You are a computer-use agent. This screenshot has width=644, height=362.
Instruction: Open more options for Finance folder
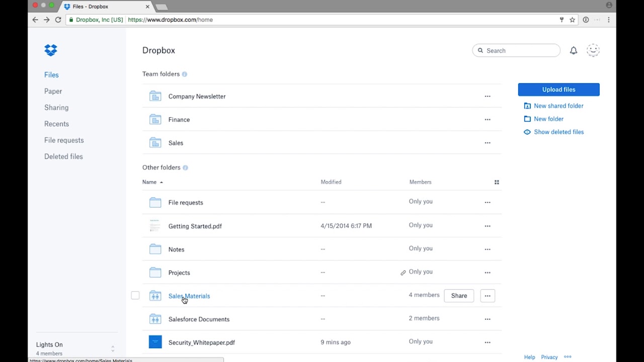(x=487, y=120)
